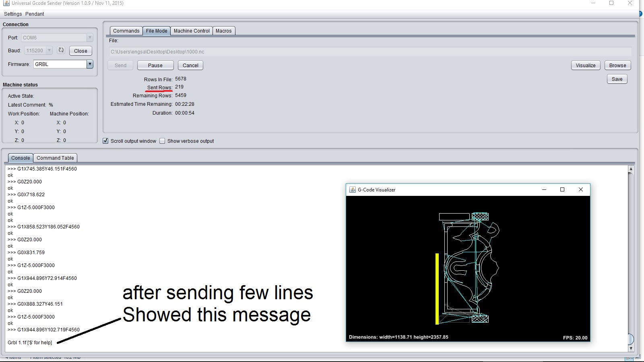The height and width of the screenshot is (362, 644).
Task: Click the Remaining Rows value 5459
Action: (181, 95)
